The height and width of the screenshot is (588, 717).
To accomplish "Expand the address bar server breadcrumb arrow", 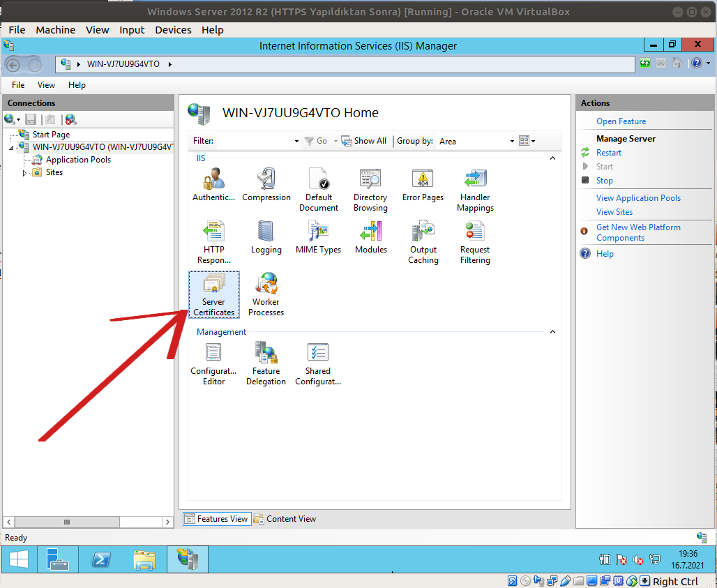I will tap(169, 64).
